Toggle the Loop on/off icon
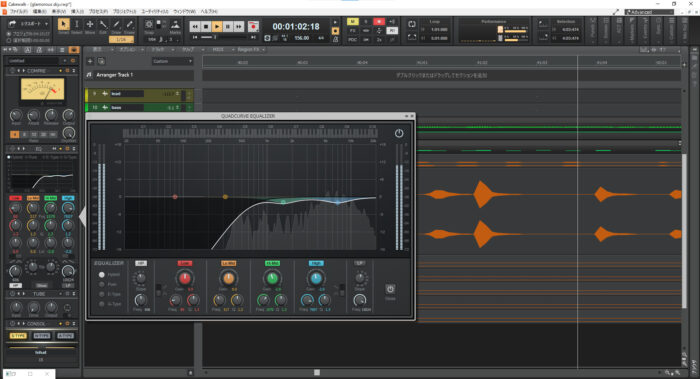The image size is (700, 379). tap(412, 24)
